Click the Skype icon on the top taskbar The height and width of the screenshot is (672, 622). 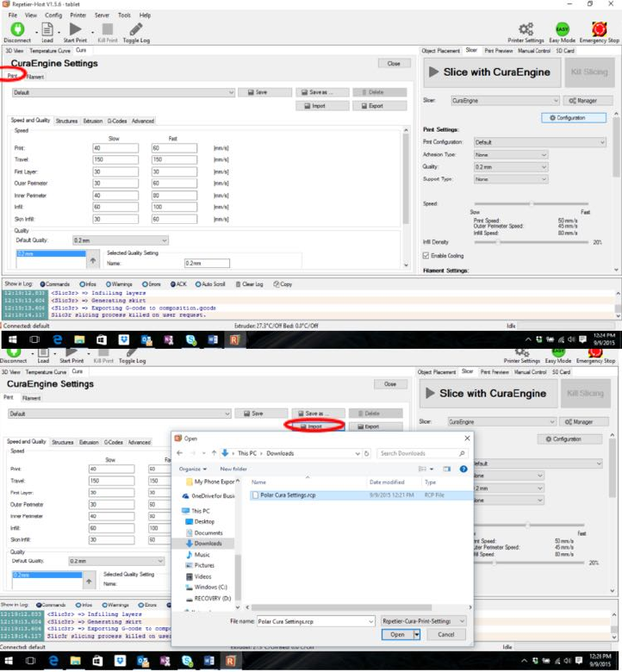(191, 339)
